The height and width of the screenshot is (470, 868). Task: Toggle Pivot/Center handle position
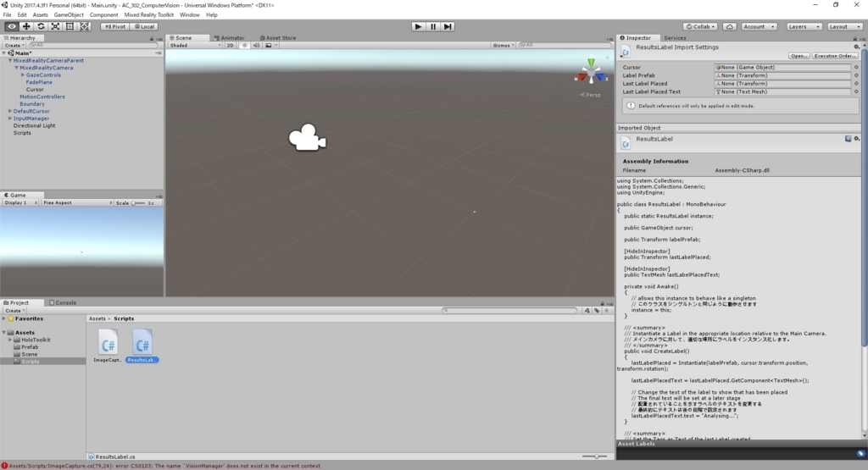click(115, 26)
